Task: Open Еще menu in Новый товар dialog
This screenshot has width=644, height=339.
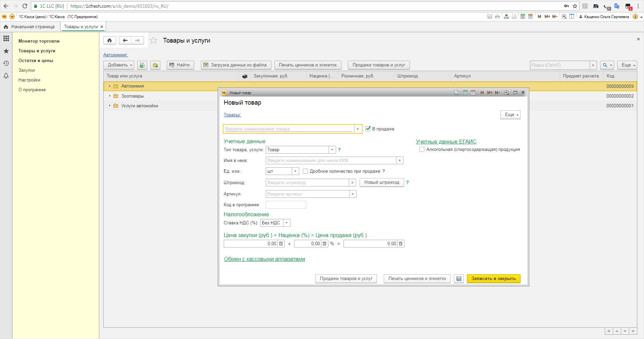Action: 510,115
